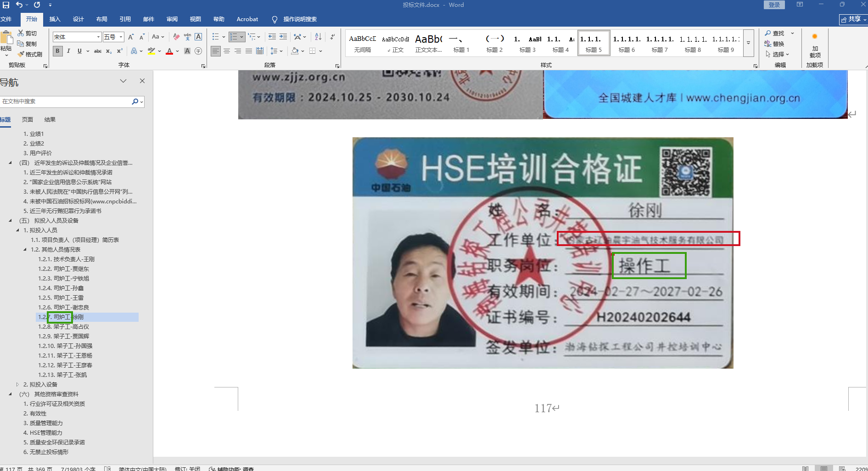This screenshot has height=471, width=868.
Task: Apply character border icon
Action: 198,37
